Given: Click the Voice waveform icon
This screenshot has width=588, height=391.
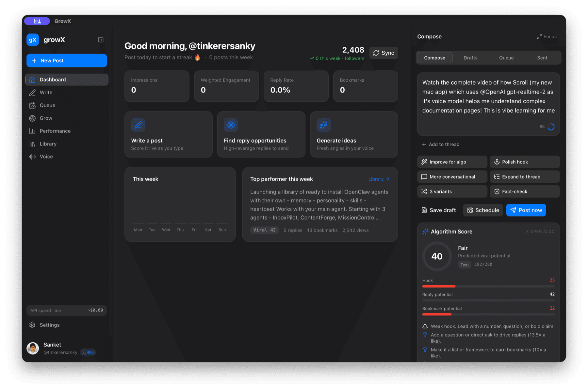Looking at the screenshot, I should tap(32, 157).
